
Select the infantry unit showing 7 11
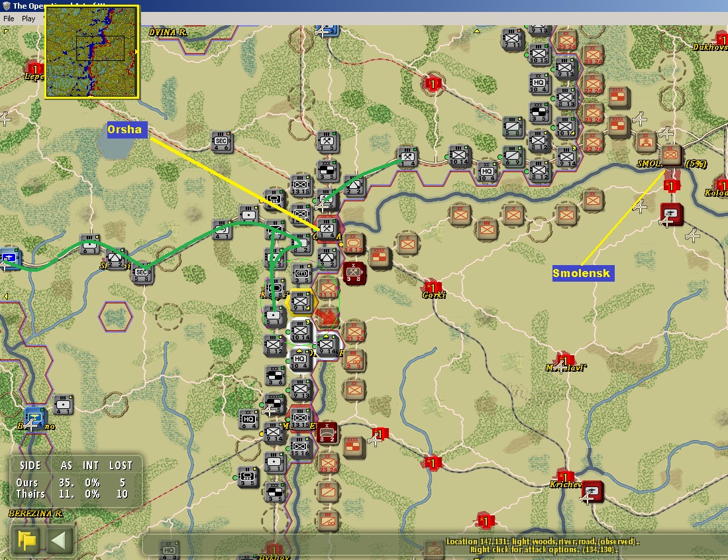tap(512, 38)
